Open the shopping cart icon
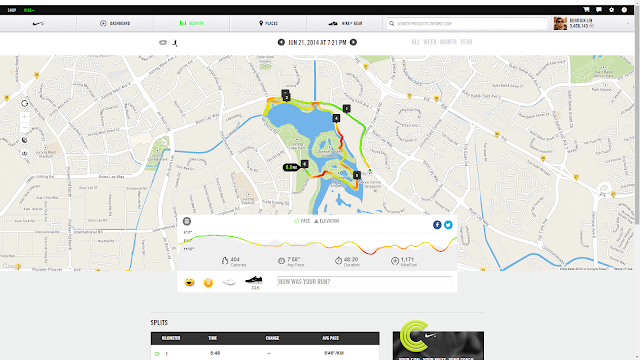 click(586, 10)
